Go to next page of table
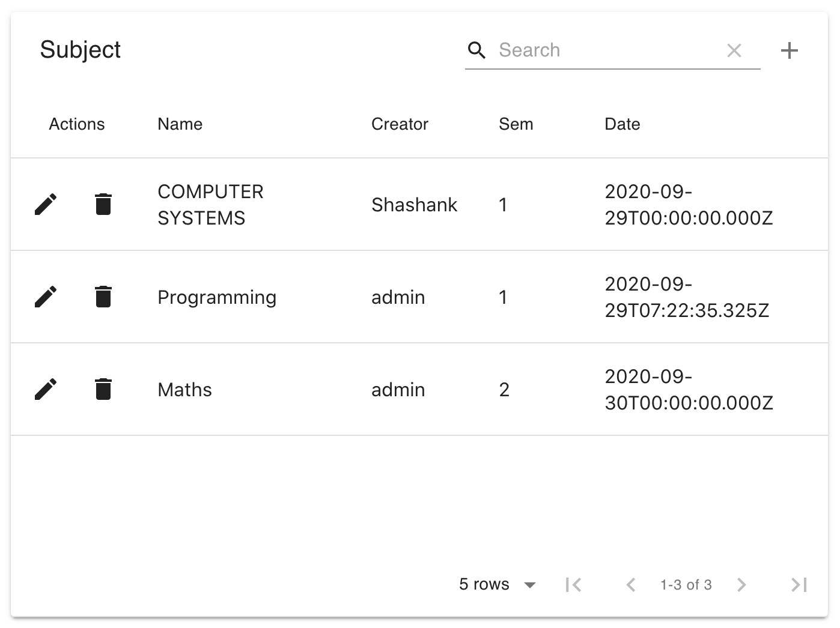Screen dimensions: 840x628 (741, 585)
